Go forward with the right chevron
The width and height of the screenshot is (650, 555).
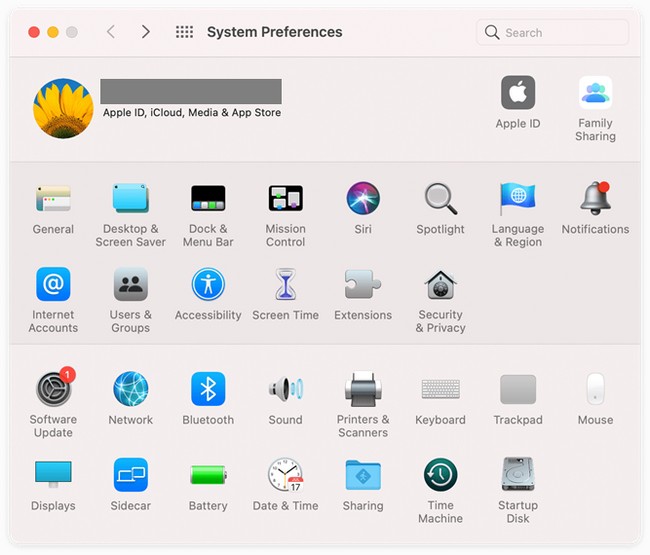pos(146,32)
